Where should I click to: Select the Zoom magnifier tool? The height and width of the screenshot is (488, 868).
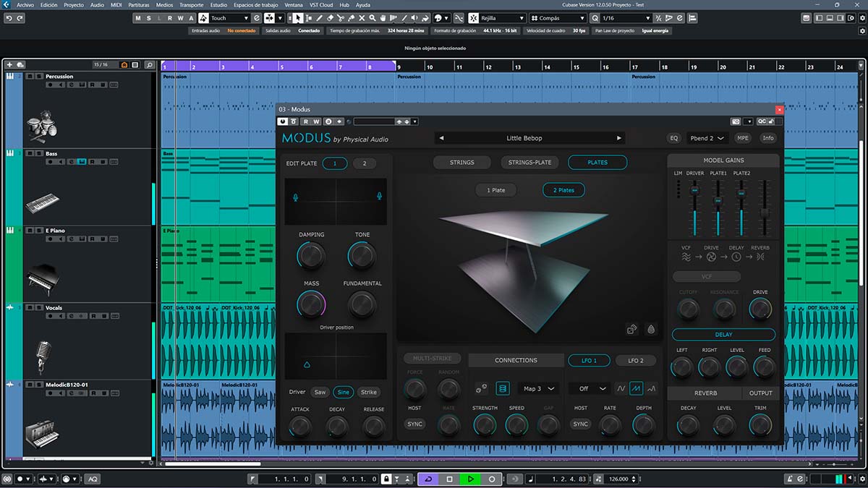(x=372, y=18)
